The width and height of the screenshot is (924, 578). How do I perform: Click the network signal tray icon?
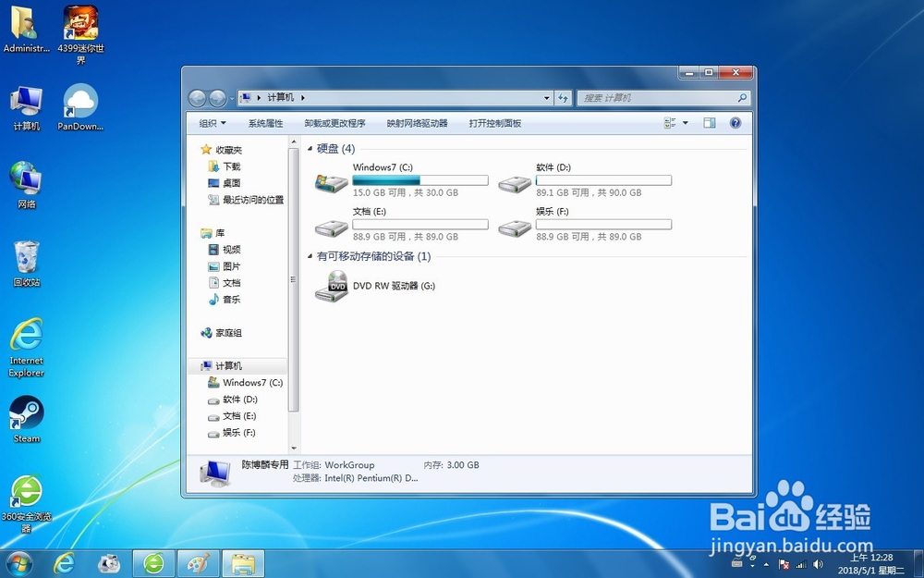coord(801,564)
